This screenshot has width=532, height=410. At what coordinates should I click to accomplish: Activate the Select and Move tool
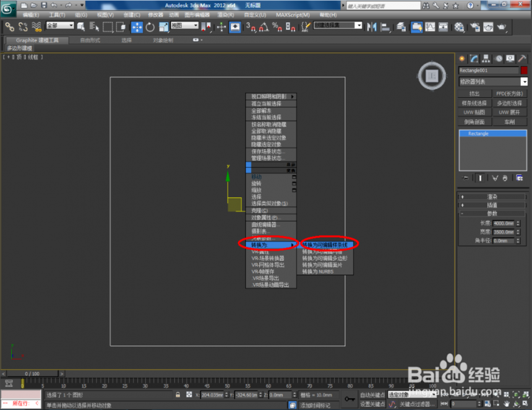click(137, 27)
